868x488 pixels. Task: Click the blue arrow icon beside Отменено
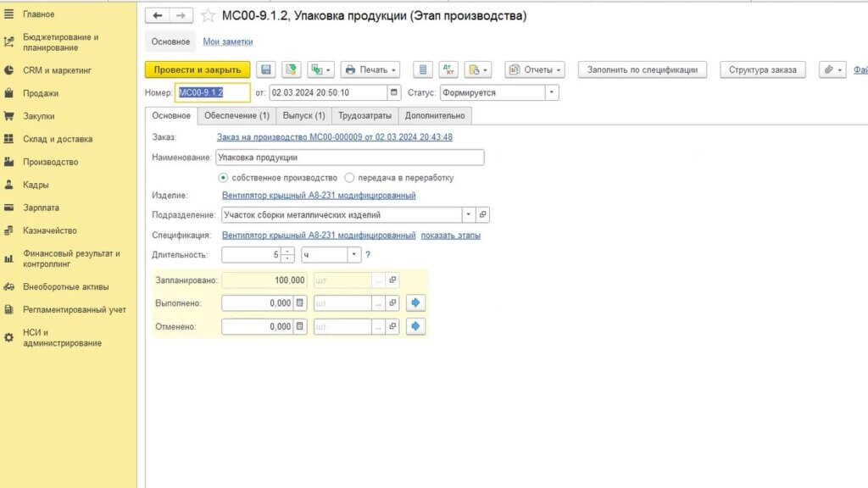[415, 325]
